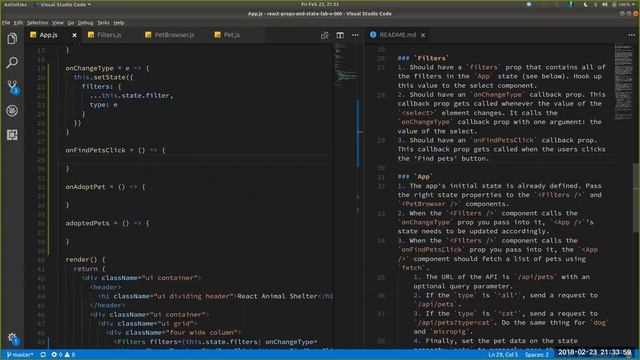Click the open changes icon in editor toolbar
Screen dimensions: 640x360
[x=324, y=35]
